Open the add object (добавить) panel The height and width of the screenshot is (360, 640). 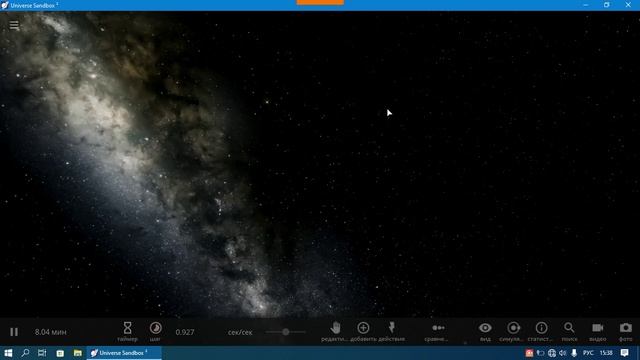pos(363,331)
